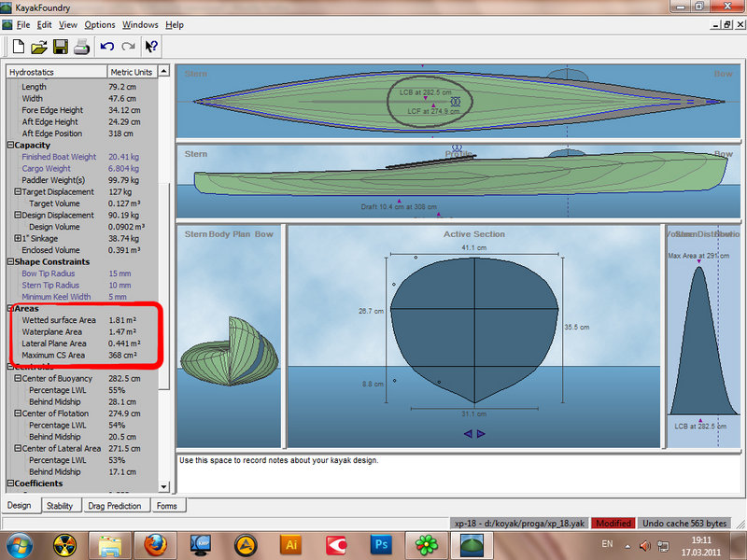Image resolution: width=747 pixels, height=560 pixels.
Task: Expand the 1" Sinkage node
Action: (x=18, y=238)
